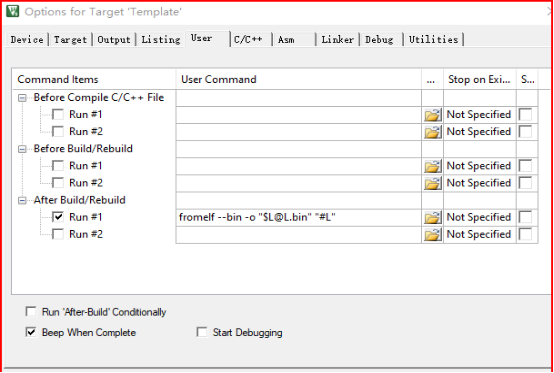Open Stop on Exit value for After Build Run #2
The height and width of the screenshot is (373, 554).
[x=479, y=234]
